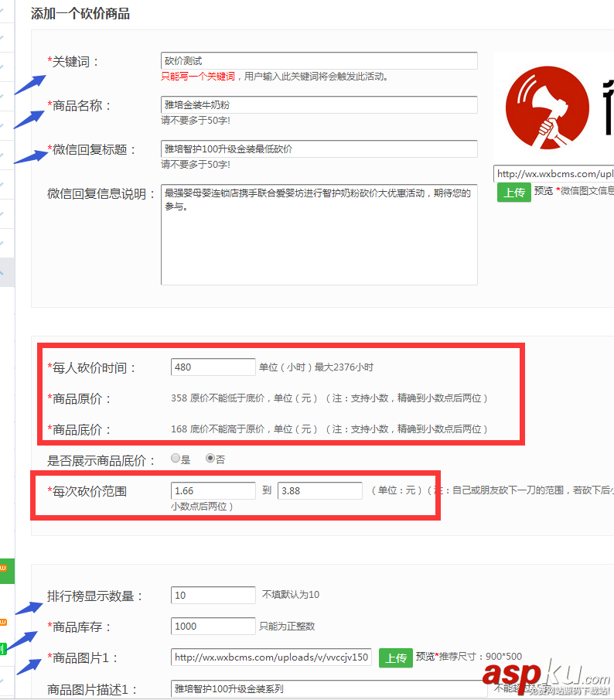Select 否 radio for showing bottom price
The height and width of the screenshot is (700, 614).
pos(210,458)
